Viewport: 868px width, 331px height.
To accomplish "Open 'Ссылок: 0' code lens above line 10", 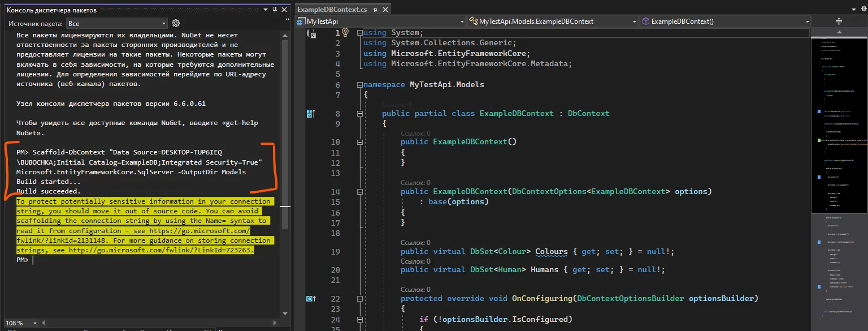I will tap(415, 133).
